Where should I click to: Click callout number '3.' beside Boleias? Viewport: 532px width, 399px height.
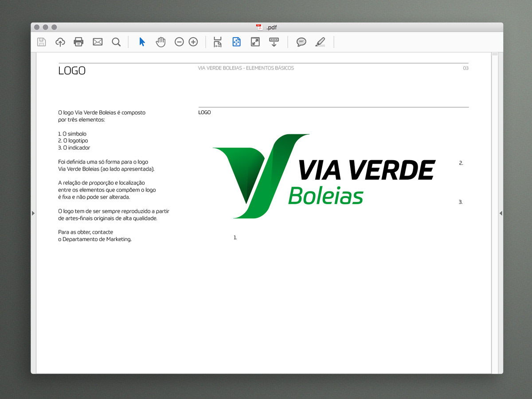[461, 202]
